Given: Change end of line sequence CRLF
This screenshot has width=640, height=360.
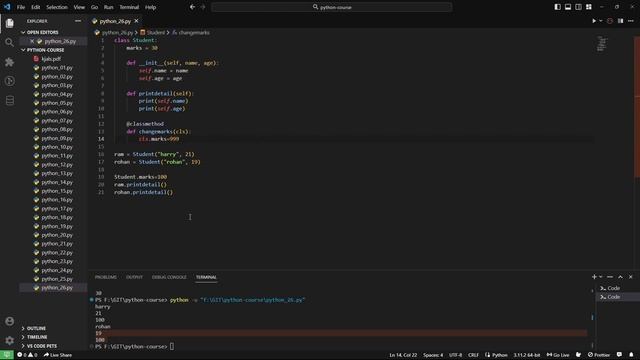Looking at the screenshot, I should (473, 355).
